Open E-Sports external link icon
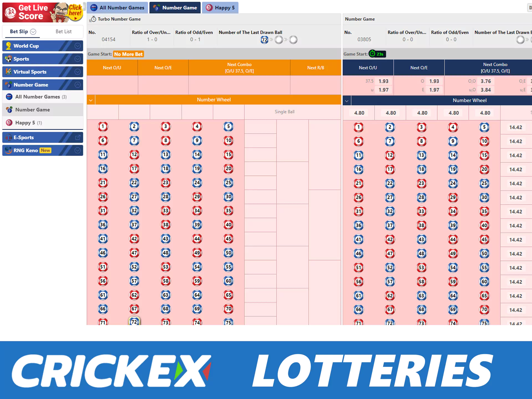 (78, 137)
